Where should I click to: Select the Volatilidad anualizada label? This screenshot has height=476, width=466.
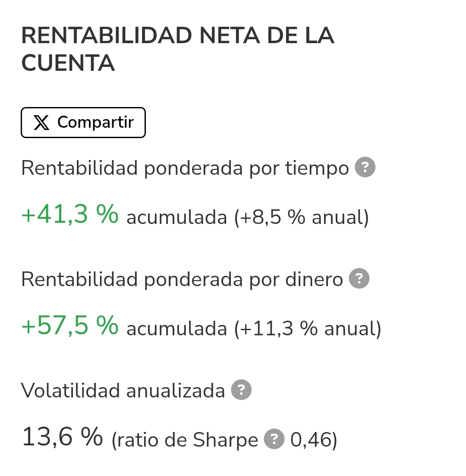pyautogui.click(x=123, y=391)
